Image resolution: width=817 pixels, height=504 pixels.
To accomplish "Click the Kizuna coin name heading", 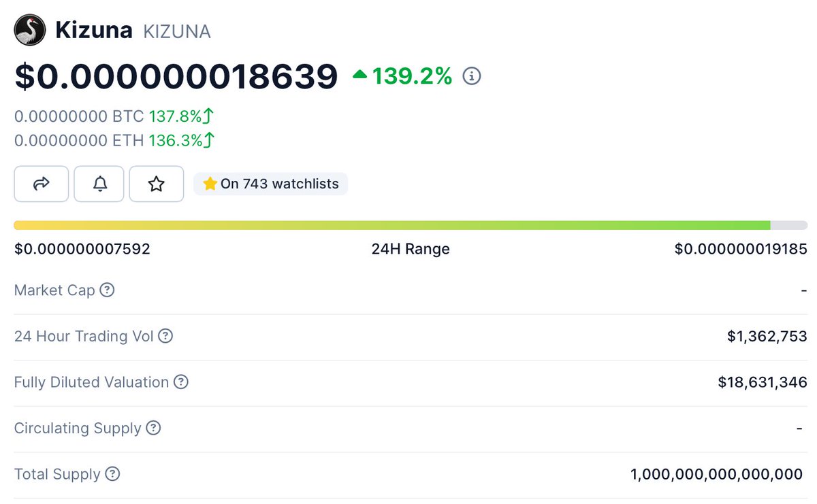I will tap(93, 31).
